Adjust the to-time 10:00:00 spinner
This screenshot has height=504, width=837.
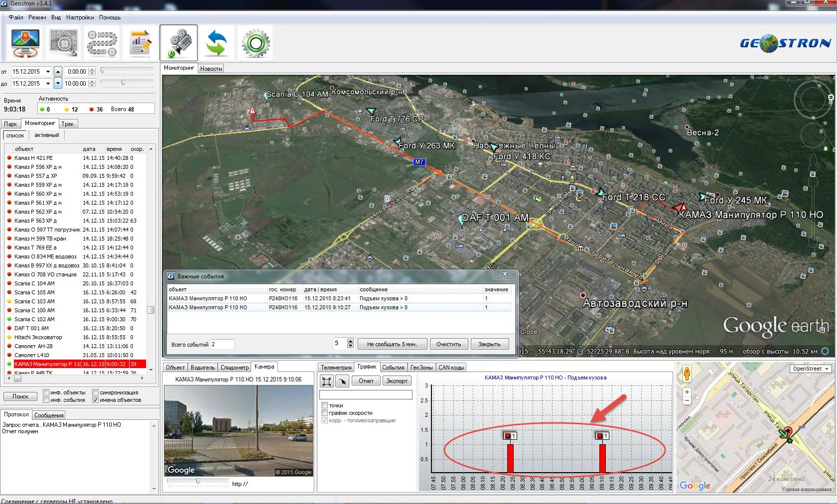pyautogui.click(x=92, y=84)
